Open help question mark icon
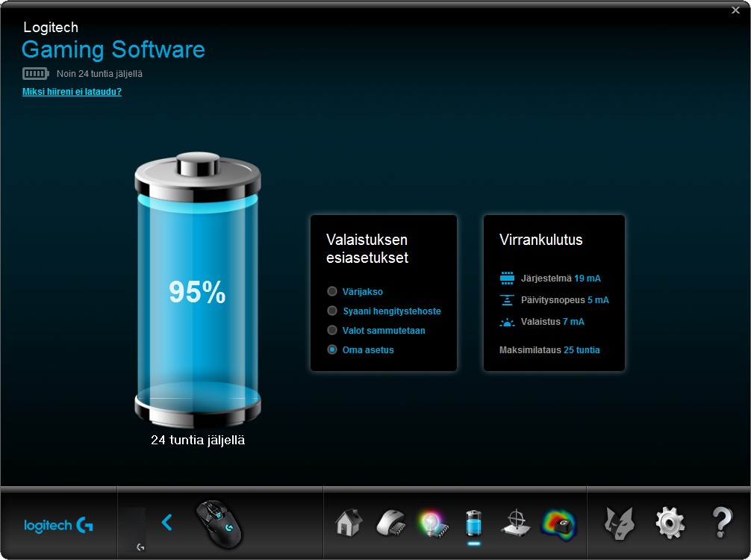The width and height of the screenshot is (751, 560). [x=722, y=523]
